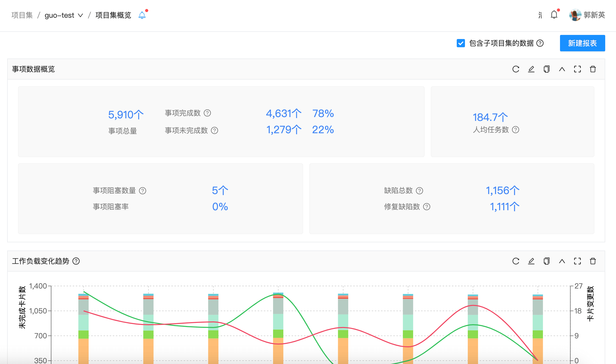The width and height of the screenshot is (616, 364).
Task: Go to 项目集 breadcrumb
Action: [22, 15]
